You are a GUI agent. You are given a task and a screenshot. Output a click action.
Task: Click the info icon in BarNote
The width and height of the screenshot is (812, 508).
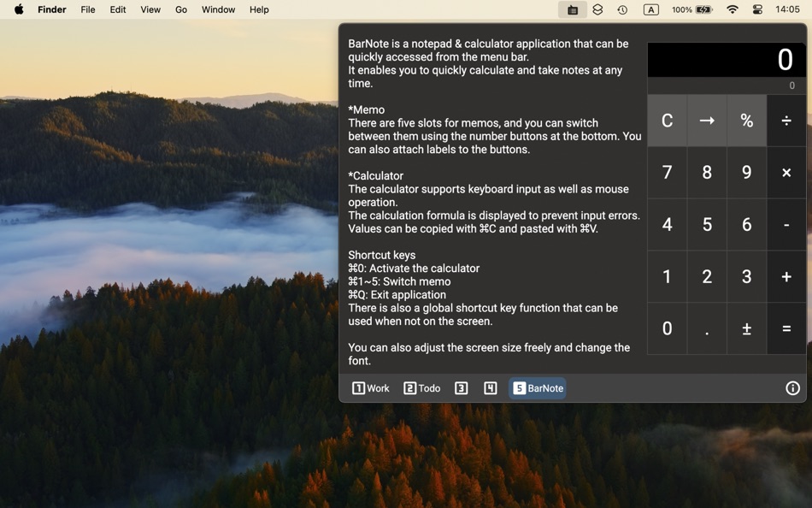pyautogui.click(x=792, y=388)
